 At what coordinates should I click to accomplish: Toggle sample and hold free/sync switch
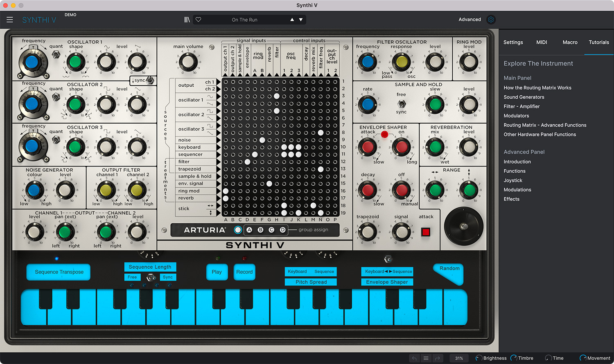coord(402,104)
